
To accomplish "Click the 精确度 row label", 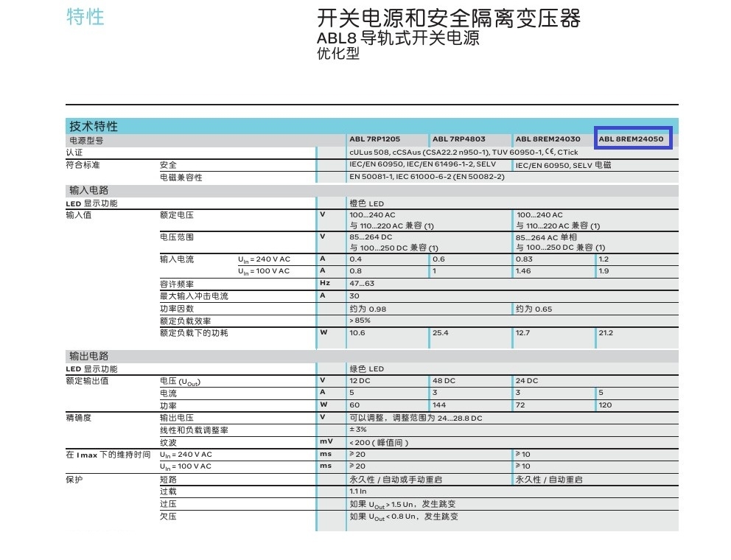I will pyautogui.click(x=79, y=418).
